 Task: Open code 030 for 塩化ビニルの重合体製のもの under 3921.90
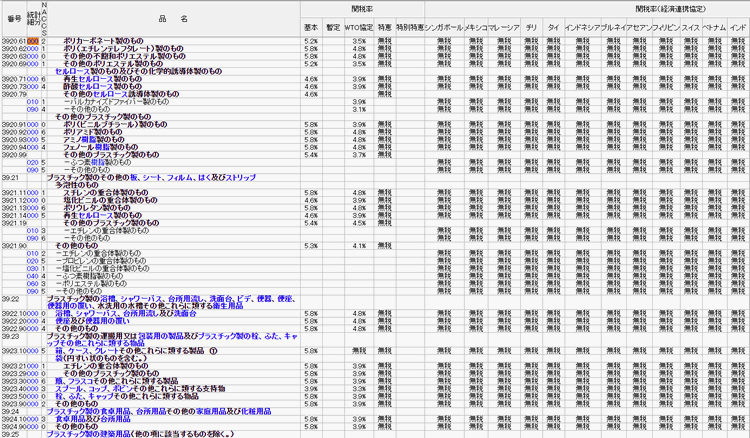tap(33, 269)
